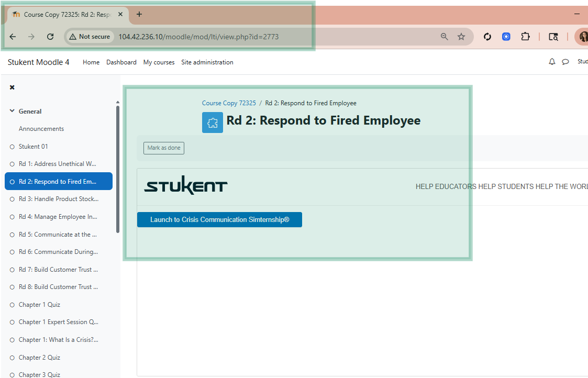The width and height of the screenshot is (588, 378).
Task: Click the Mark as done button
Action: pyautogui.click(x=164, y=148)
